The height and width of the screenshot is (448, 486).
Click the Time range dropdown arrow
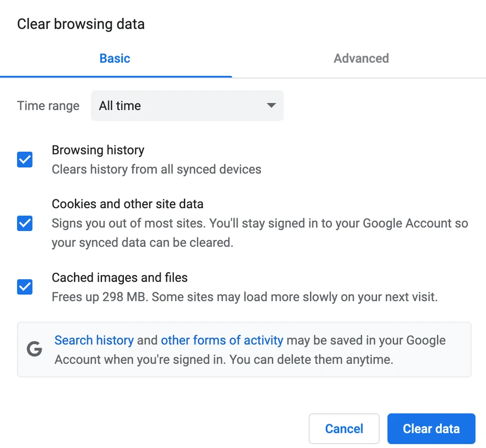tap(271, 106)
